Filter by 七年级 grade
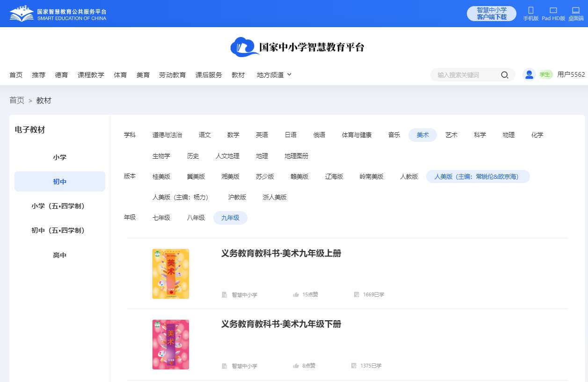 tap(161, 218)
